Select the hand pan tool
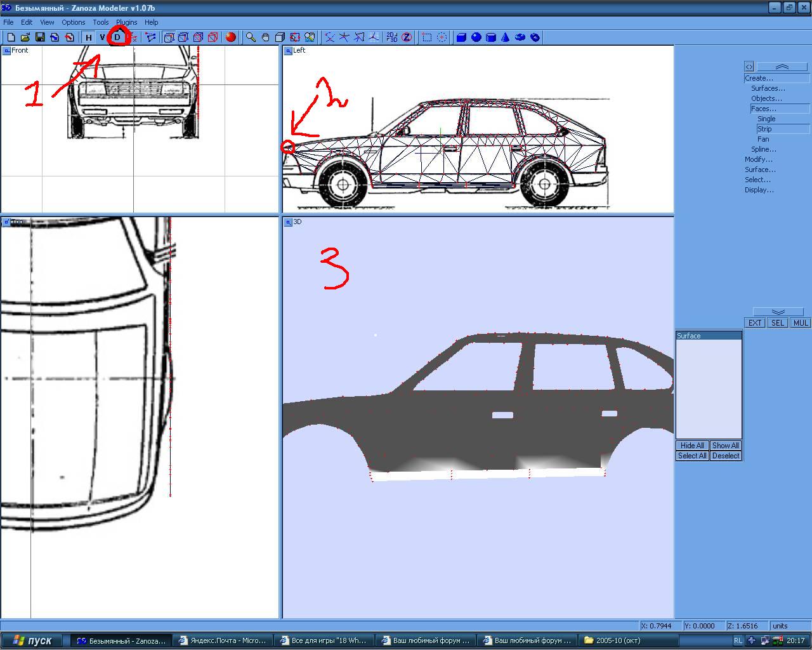This screenshot has height=650, width=812. click(x=266, y=37)
